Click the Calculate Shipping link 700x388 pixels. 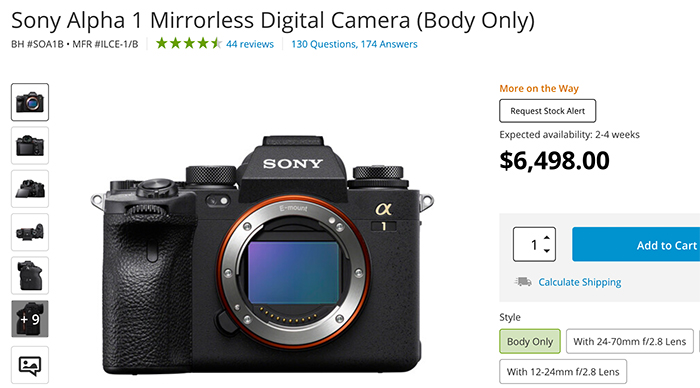click(580, 282)
